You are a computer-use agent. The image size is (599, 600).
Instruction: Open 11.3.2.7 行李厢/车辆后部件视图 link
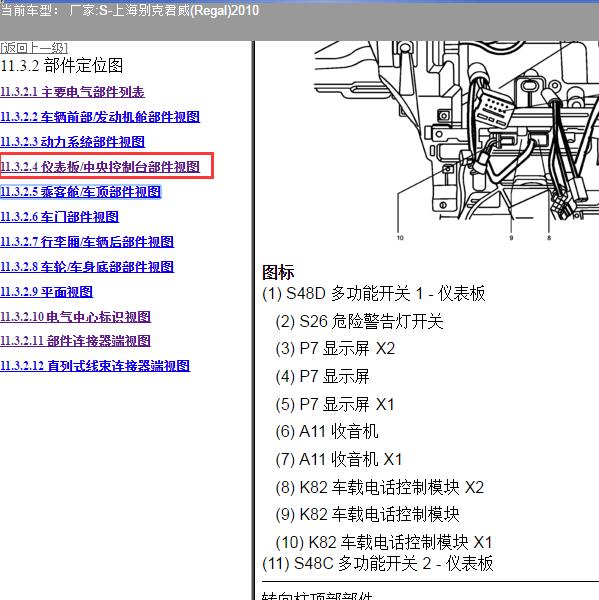[x=87, y=242]
